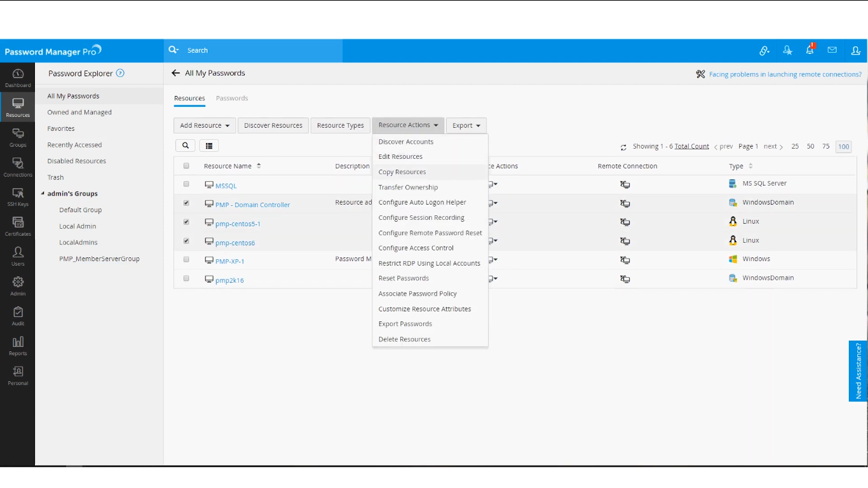Screen dimensions: 868x488
Task: Choose Copy Resources from the menu
Action: [x=402, y=172]
